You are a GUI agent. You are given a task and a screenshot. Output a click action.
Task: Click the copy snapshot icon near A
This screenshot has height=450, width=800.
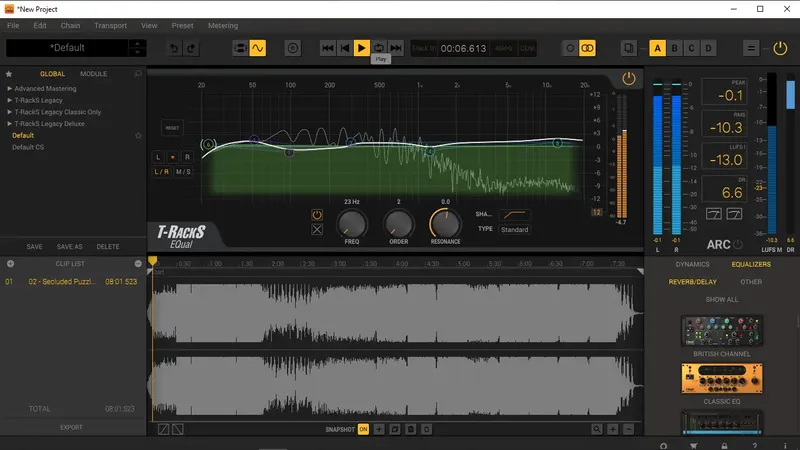(629, 48)
